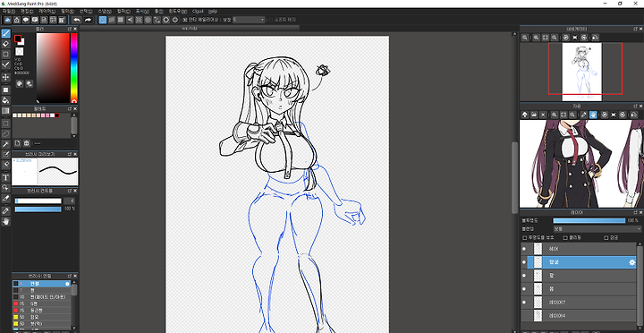Open settings gear on the selected 얼굴 layer
Viewport: 644px width, 333px height.
coord(631,262)
